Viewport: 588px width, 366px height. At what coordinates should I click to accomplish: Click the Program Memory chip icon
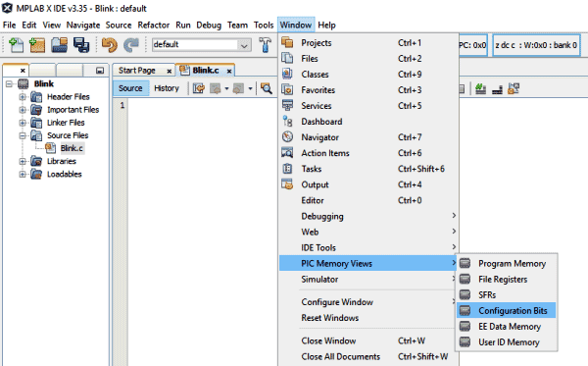465,263
